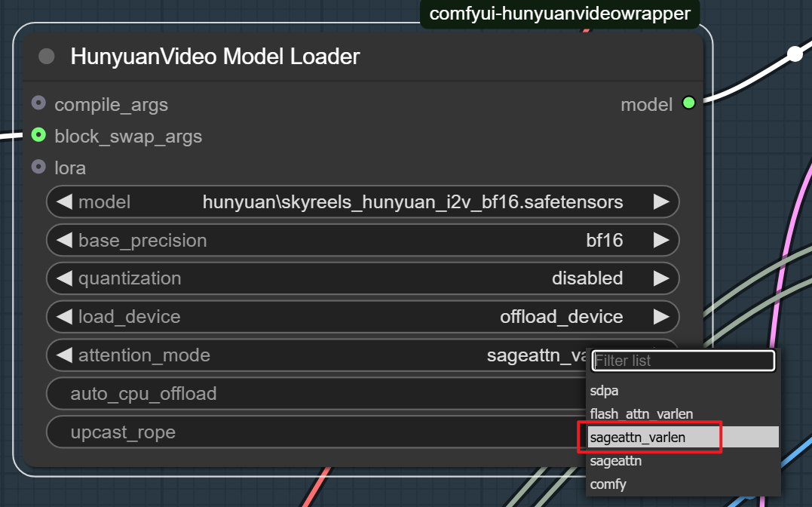Select next model with right arrow
The image size is (812, 507).
[x=661, y=201]
